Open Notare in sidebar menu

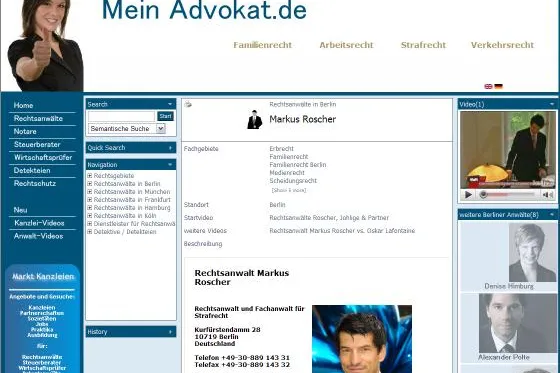pos(25,131)
